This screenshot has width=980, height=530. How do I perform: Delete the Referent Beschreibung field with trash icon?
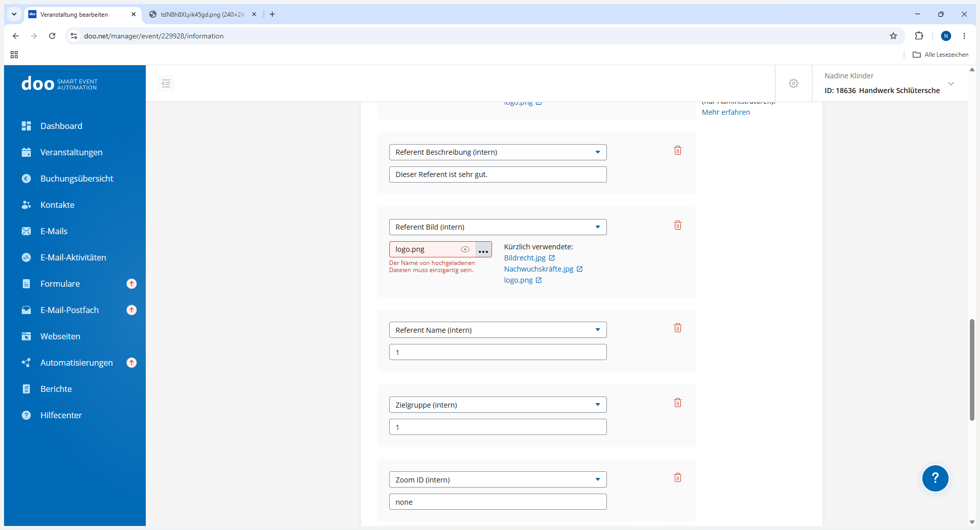pos(678,150)
